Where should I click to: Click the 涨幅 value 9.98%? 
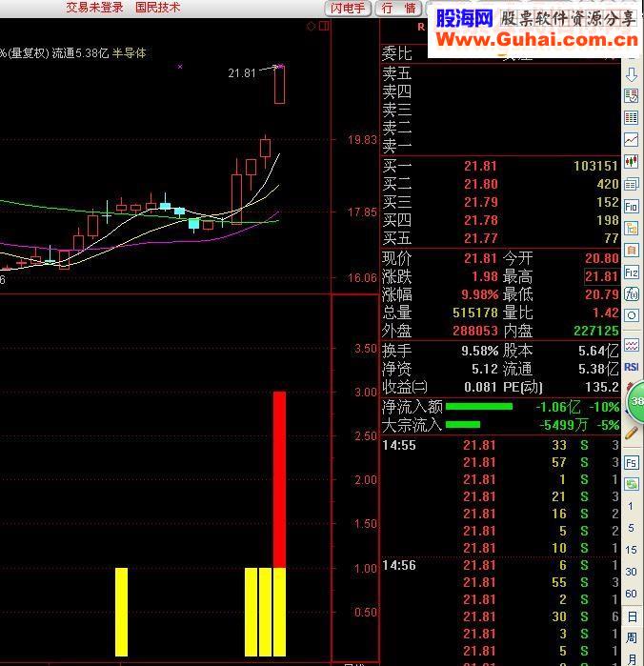[x=479, y=294]
